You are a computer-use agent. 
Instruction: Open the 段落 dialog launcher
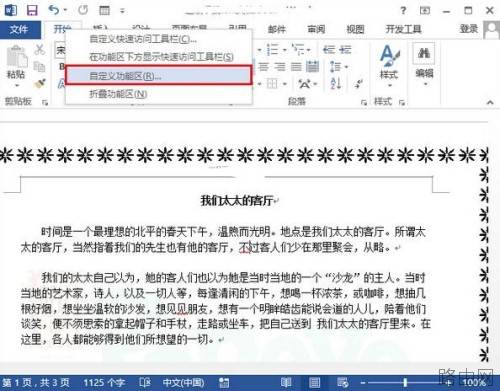(364, 102)
